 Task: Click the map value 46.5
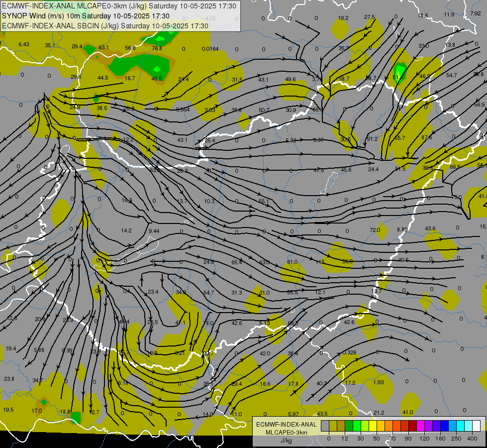point(157,78)
